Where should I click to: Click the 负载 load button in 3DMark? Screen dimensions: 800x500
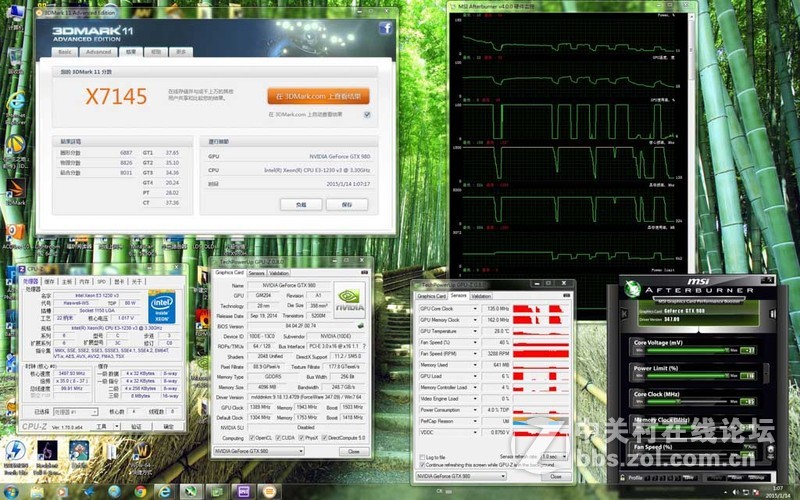(301, 205)
